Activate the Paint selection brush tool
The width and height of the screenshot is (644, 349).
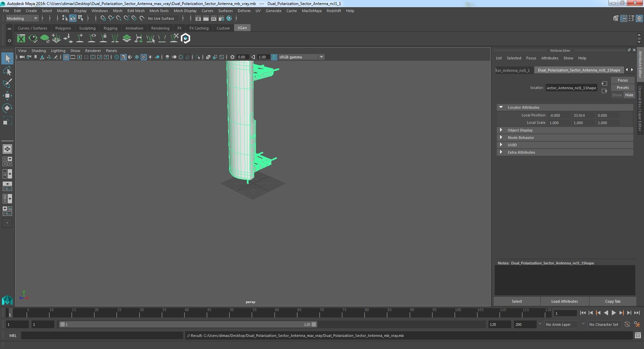click(7, 83)
